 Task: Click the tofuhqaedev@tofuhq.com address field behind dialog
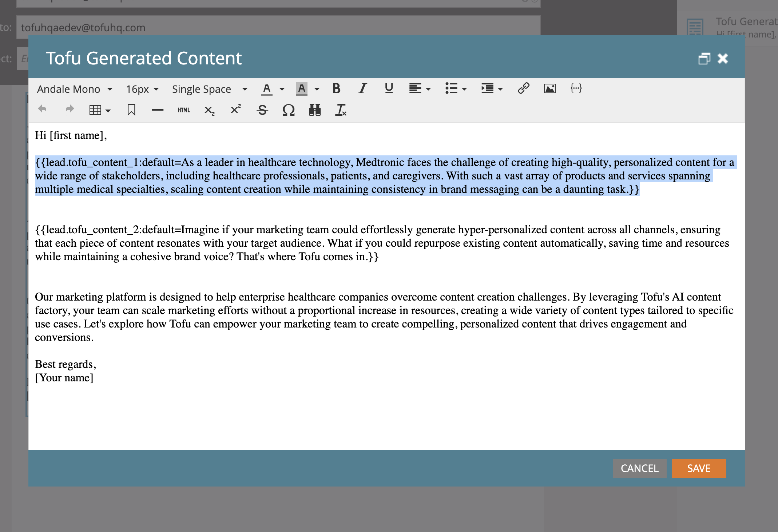point(278,27)
